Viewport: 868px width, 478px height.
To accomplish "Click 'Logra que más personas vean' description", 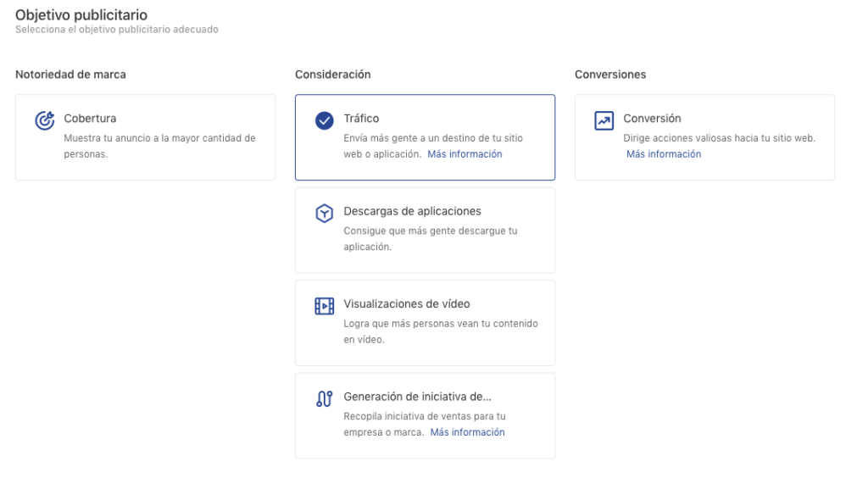I will coord(441,331).
